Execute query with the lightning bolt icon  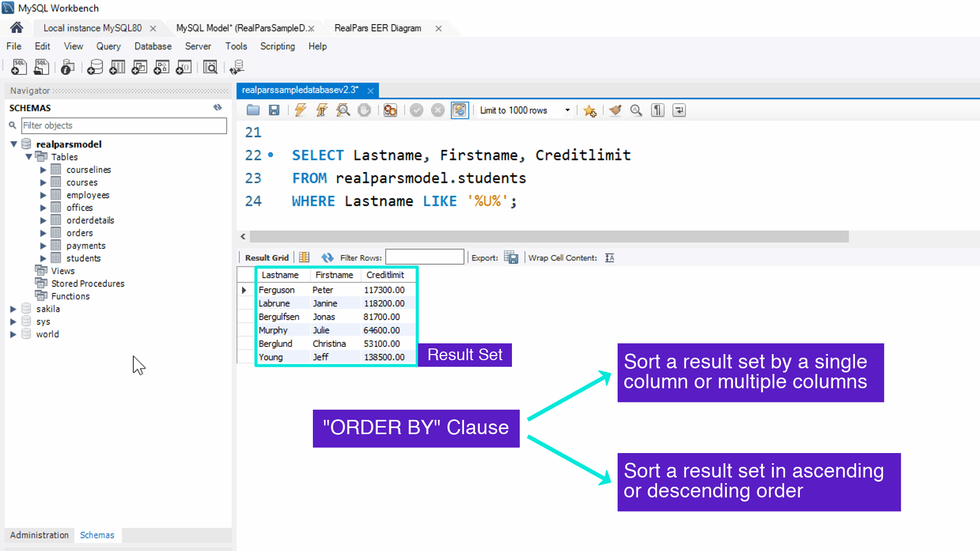click(301, 110)
